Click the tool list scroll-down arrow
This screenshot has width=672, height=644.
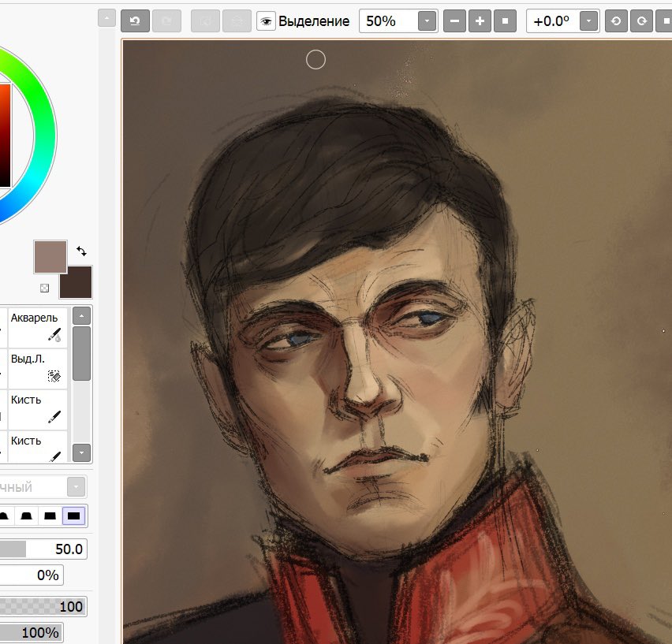coord(81,452)
